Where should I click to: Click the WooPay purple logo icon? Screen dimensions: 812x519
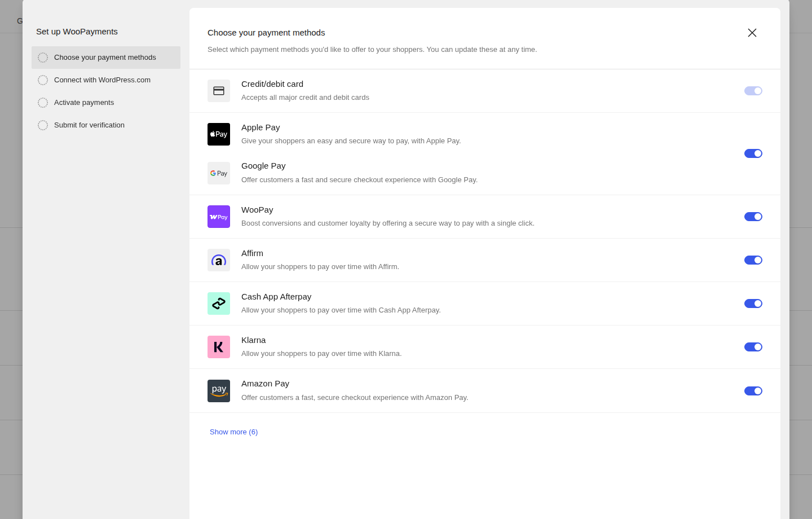pos(219,217)
